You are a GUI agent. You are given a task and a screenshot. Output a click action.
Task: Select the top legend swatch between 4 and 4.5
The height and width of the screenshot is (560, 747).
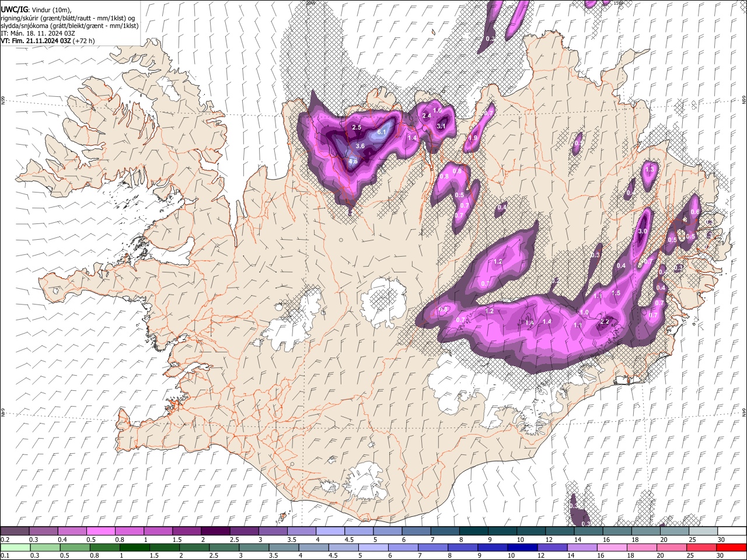coord(330,531)
